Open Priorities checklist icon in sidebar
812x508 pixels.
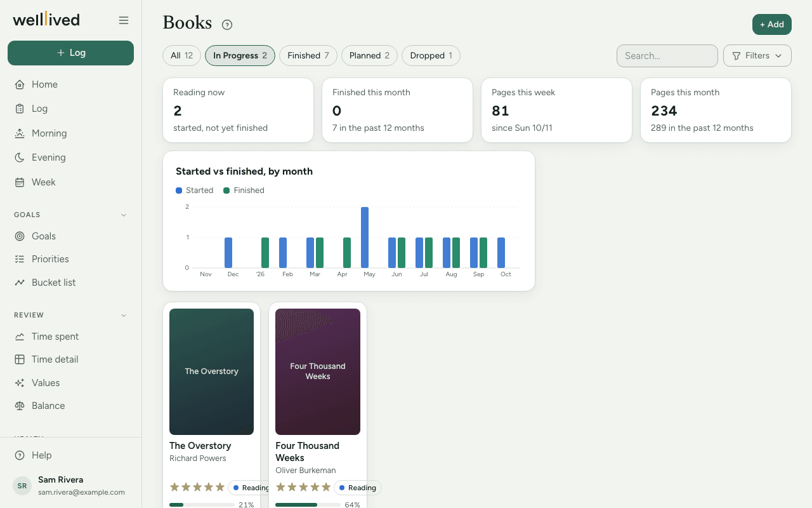(20, 259)
